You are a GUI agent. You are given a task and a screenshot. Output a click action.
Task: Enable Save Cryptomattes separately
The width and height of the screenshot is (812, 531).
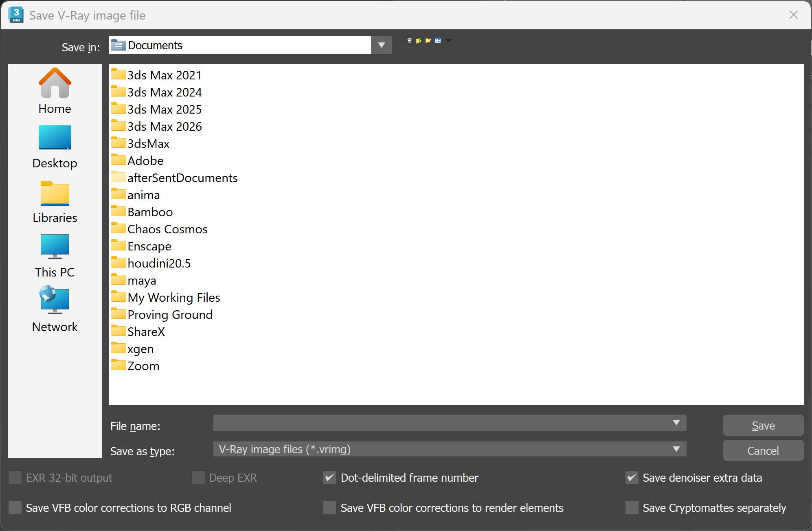coord(632,507)
